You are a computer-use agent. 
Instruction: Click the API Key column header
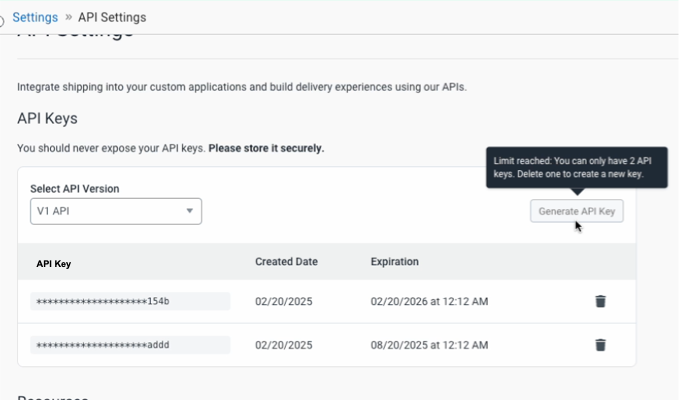click(54, 264)
